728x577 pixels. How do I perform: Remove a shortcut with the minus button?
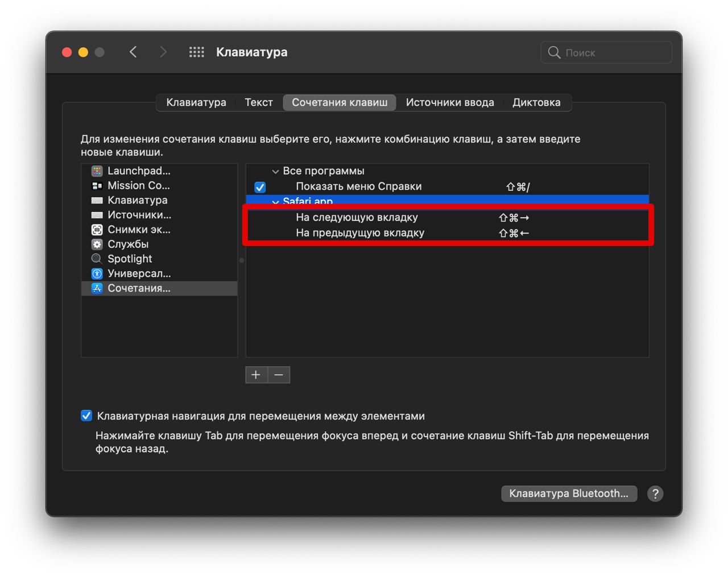pos(279,375)
